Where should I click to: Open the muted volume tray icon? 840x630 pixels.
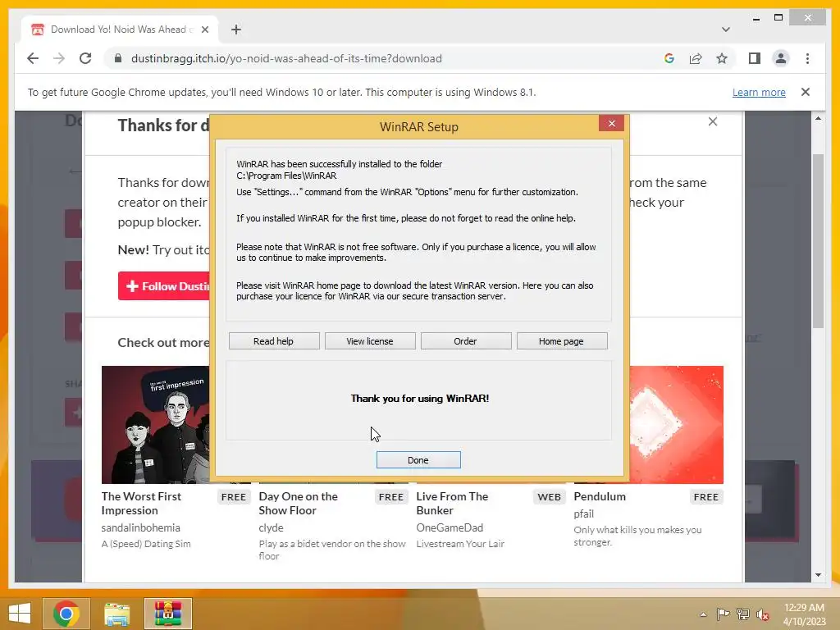point(763,614)
